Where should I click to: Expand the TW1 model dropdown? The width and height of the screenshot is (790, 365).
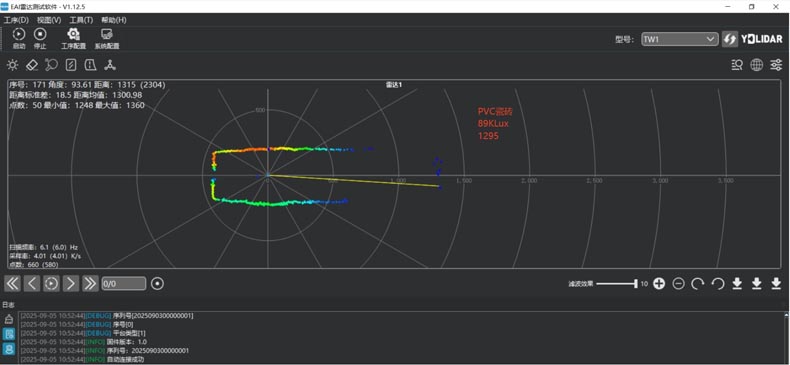point(680,39)
